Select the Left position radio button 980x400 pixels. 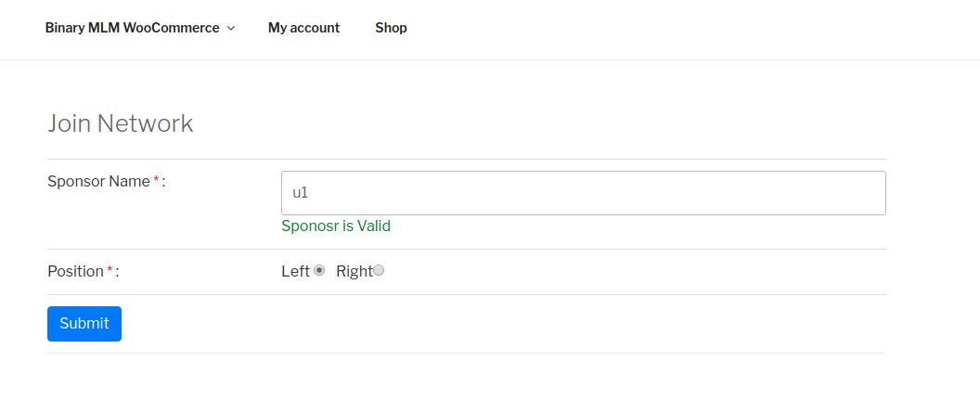coord(319,271)
